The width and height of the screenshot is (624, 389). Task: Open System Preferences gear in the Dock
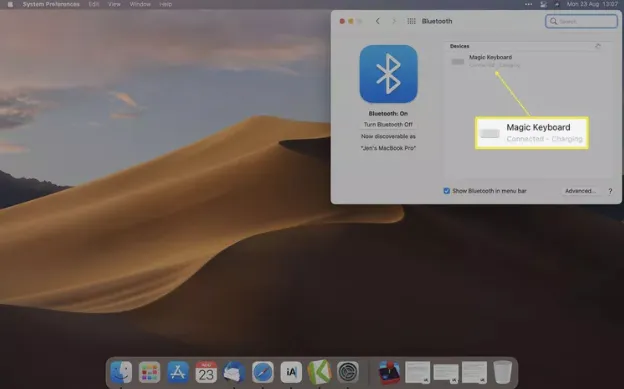(x=348, y=372)
